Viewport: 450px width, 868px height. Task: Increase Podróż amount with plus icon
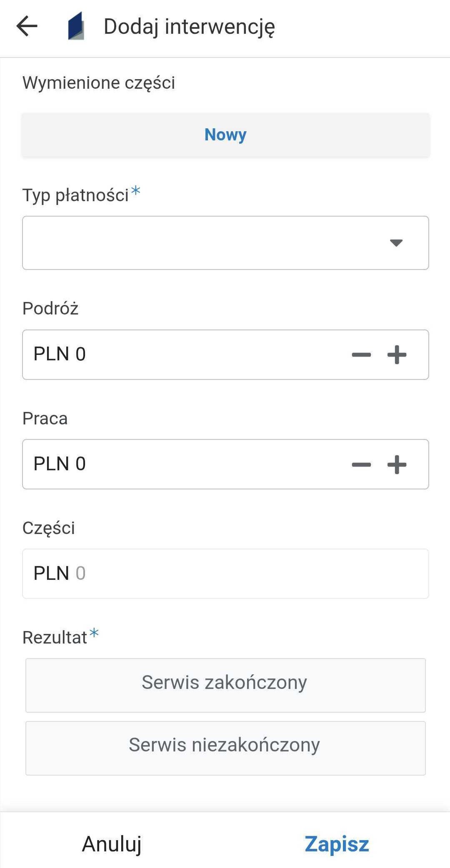coord(397,355)
